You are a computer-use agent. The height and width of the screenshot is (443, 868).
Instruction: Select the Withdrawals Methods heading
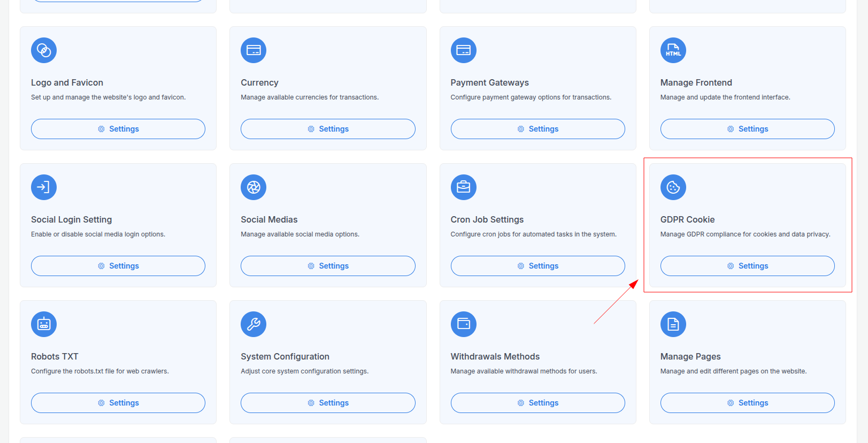(x=495, y=356)
